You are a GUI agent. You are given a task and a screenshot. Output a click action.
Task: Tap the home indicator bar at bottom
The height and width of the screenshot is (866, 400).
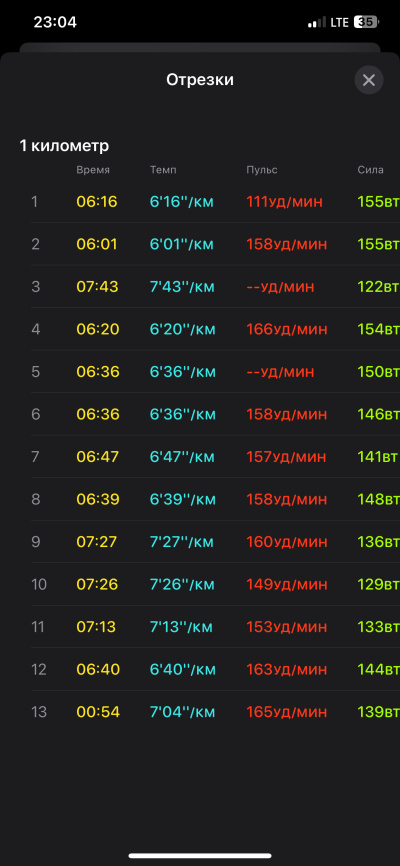pos(200,856)
